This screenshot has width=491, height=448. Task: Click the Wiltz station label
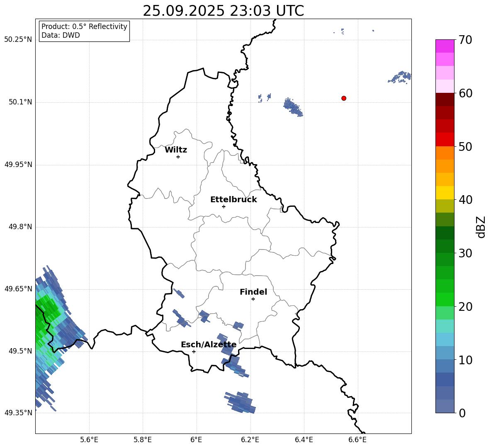pos(176,150)
